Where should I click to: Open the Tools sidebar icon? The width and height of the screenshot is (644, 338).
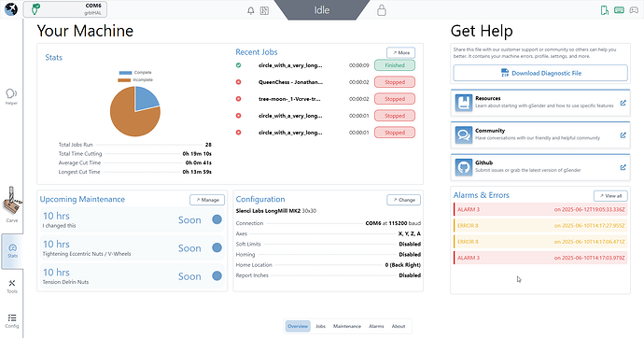(12, 287)
